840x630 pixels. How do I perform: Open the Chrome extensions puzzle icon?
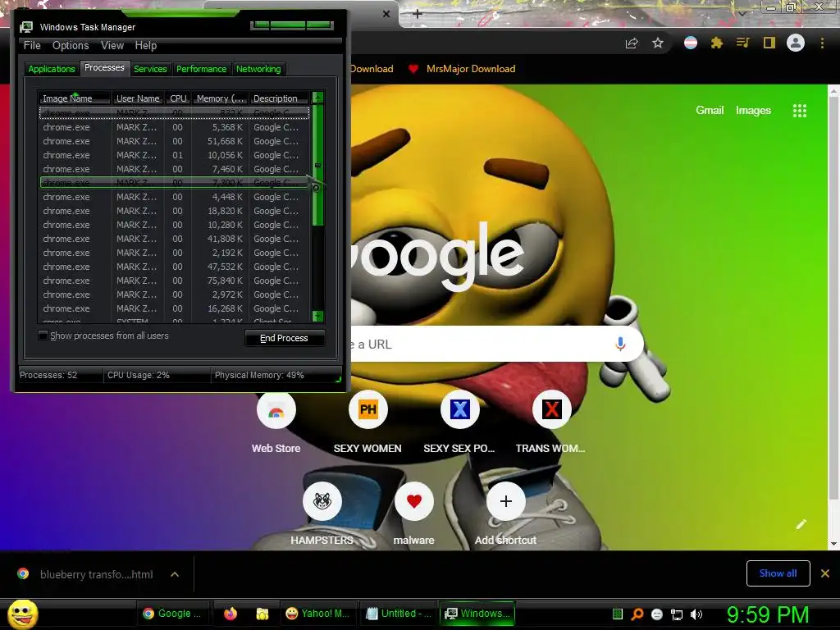tap(717, 43)
